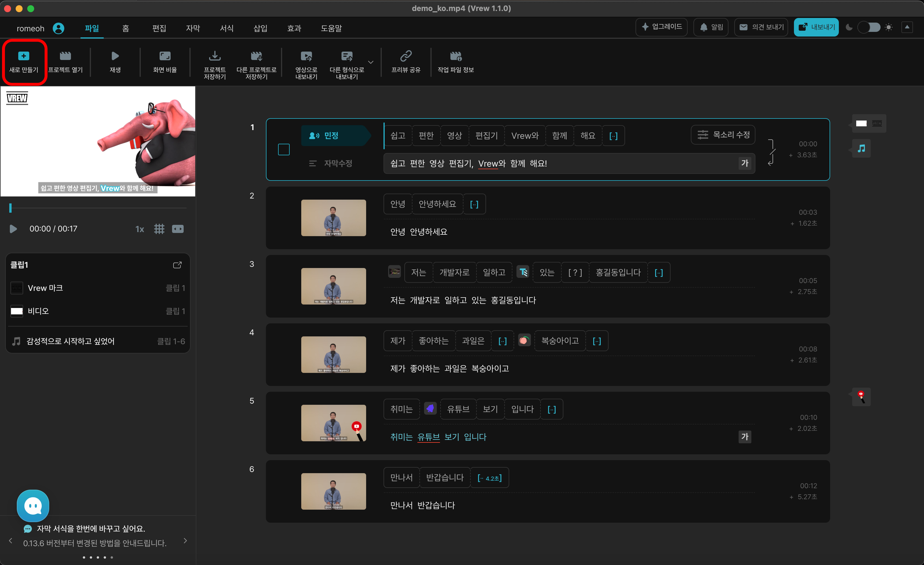Click 프로젝트 저장하기 download icon
Viewport: 924px width, 565px height.
pyautogui.click(x=215, y=56)
